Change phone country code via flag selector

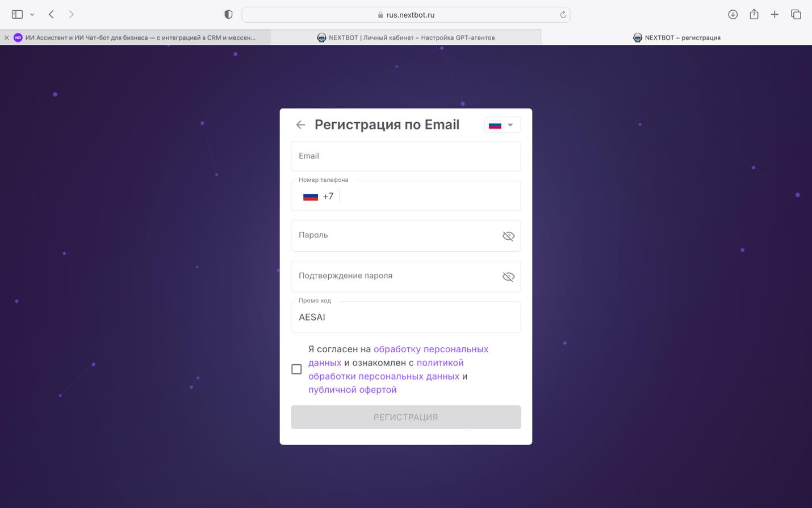(311, 195)
